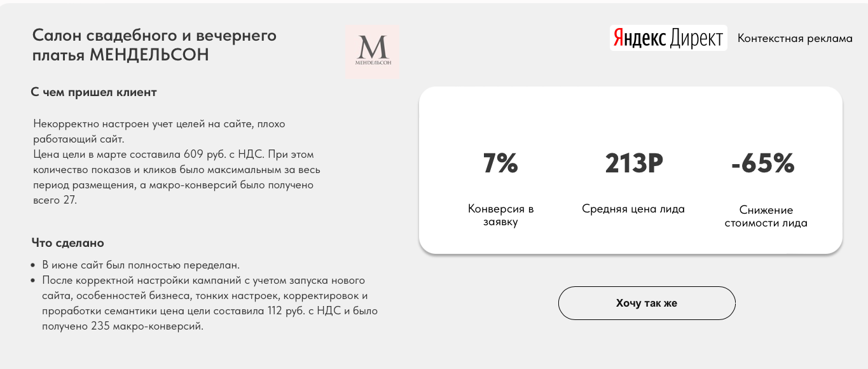Click the line mentioning 235 макро-конверсий
The width and height of the screenshot is (868, 369).
(x=123, y=326)
